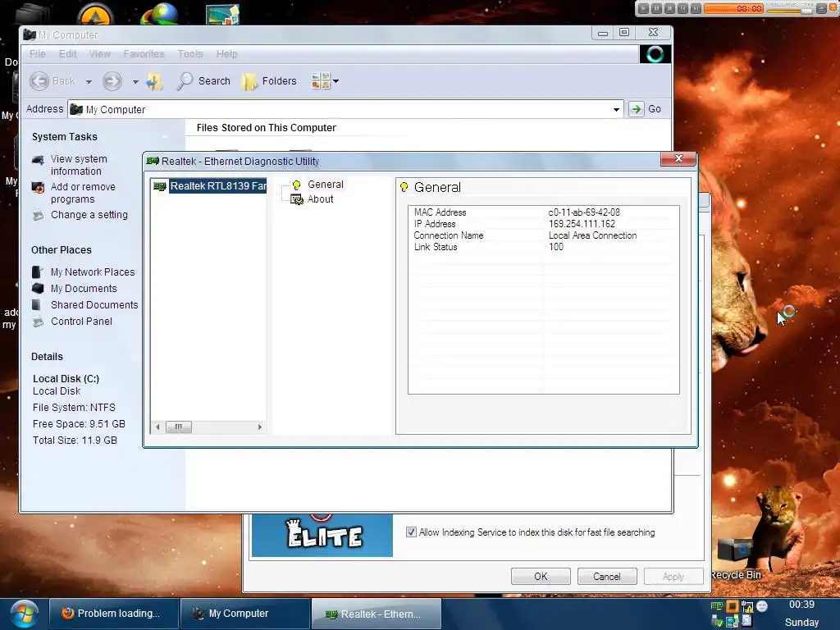Click the My Network Places icon in the sidebar
This screenshot has height=630, width=840.
tap(36, 272)
